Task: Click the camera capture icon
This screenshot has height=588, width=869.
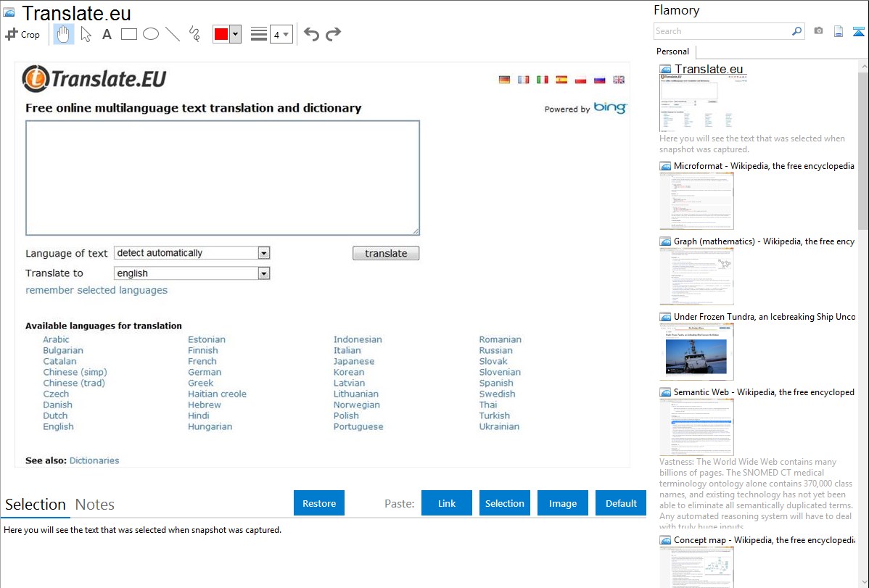Action: 818,31
